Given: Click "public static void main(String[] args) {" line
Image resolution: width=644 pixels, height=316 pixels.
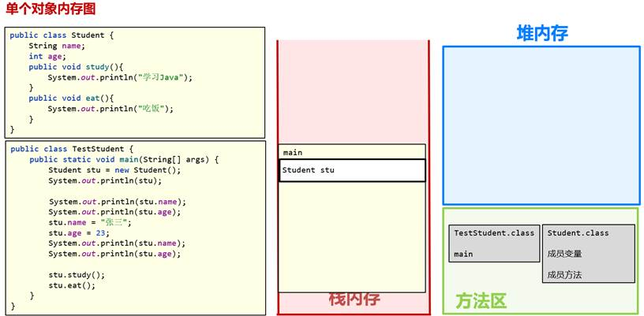Looking at the screenshot, I should 124,159.
